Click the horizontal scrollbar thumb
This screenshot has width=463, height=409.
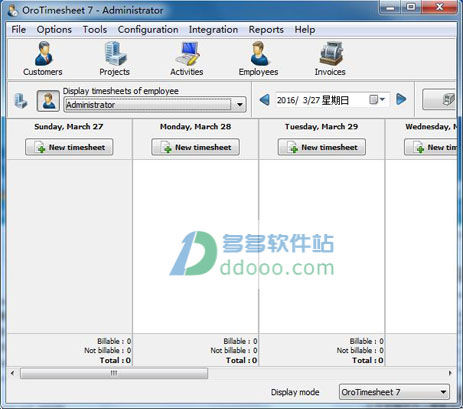point(114,373)
